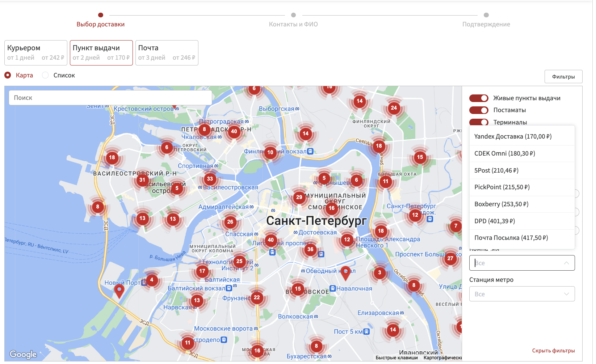Click the Скрыть фильтры link
The image size is (596, 364).
click(553, 351)
